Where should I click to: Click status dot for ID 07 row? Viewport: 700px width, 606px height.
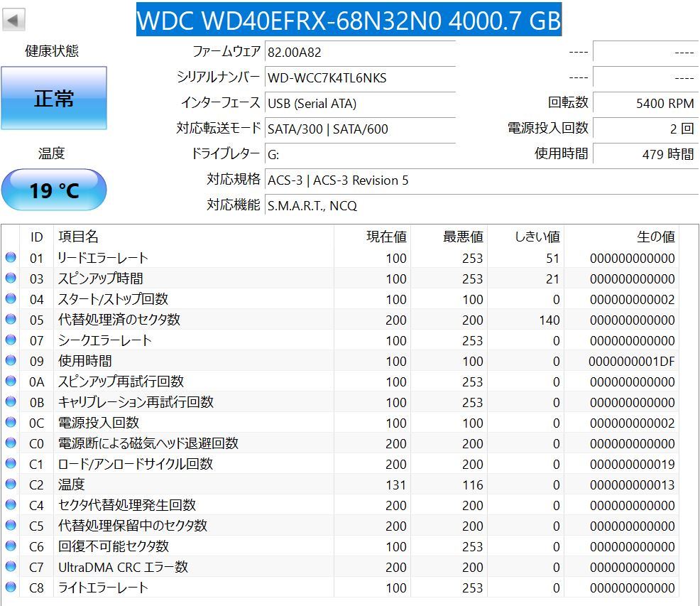click(11, 340)
